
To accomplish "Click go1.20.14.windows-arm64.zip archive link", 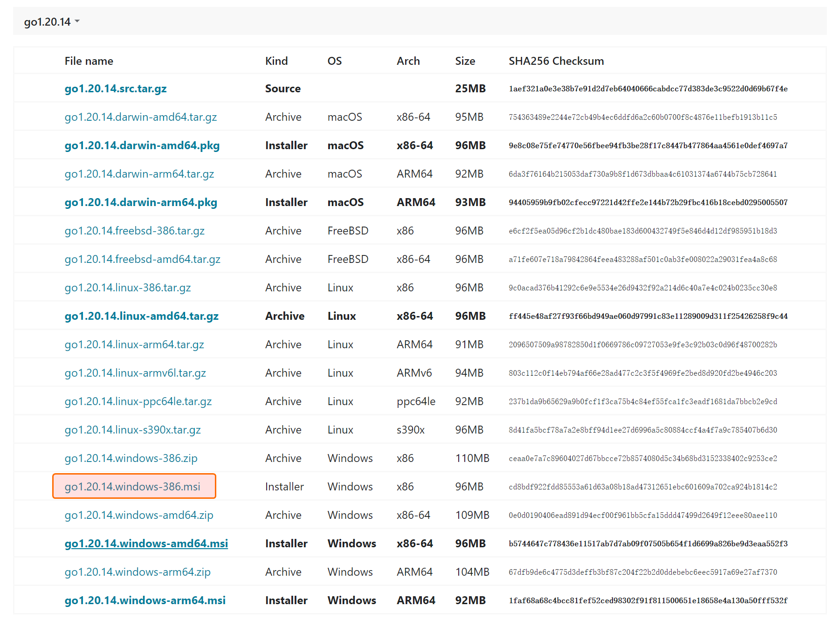I will pyautogui.click(x=138, y=572).
